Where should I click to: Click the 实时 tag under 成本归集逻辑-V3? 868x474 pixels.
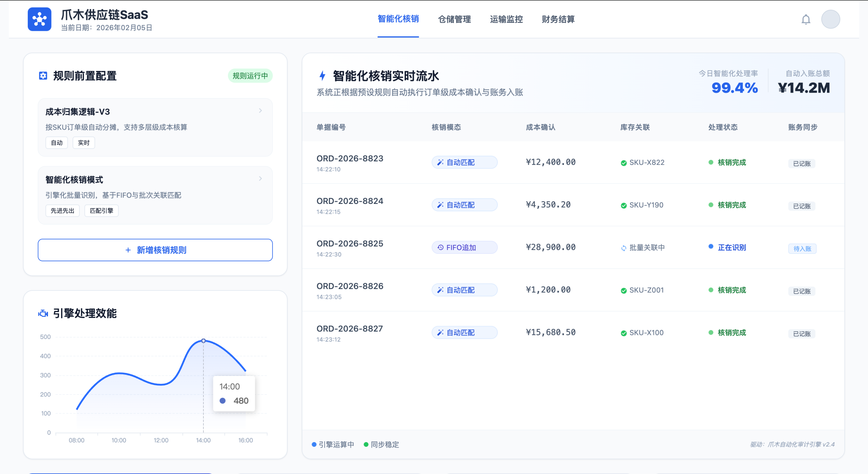(83, 143)
